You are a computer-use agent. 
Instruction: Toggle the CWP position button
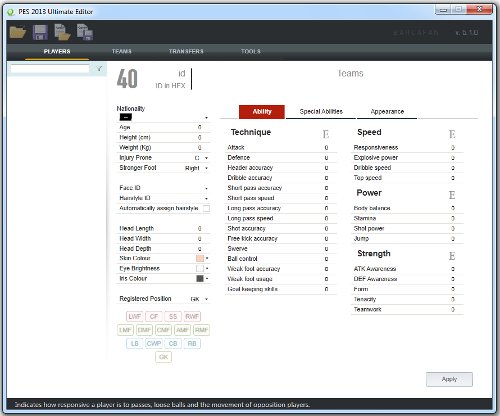click(x=154, y=343)
